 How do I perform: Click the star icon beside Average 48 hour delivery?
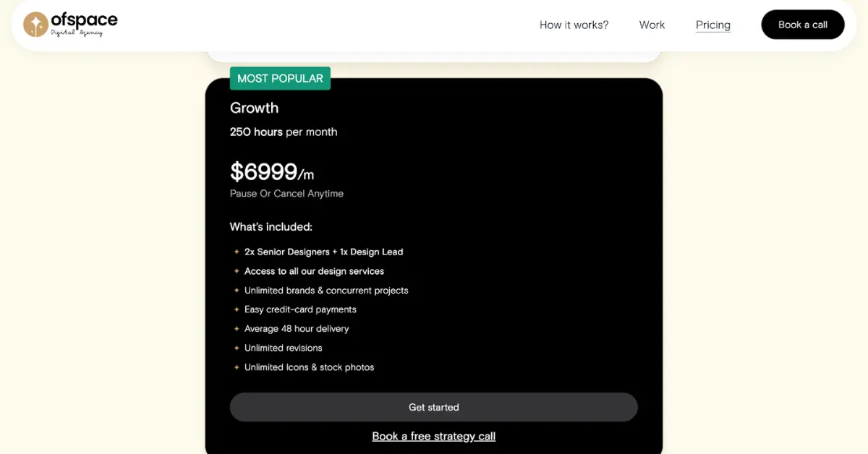237,328
